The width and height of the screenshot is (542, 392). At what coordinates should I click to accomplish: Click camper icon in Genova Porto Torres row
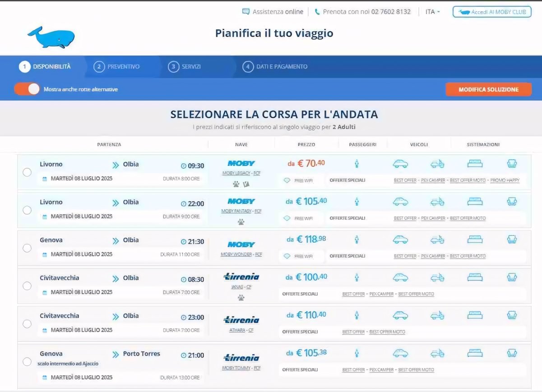coord(437,353)
